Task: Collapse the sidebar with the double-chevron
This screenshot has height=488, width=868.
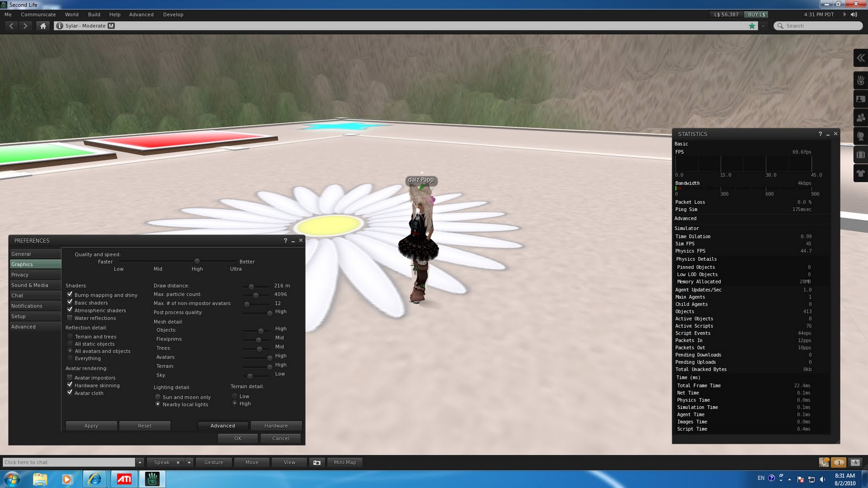Action: tap(860, 58)
